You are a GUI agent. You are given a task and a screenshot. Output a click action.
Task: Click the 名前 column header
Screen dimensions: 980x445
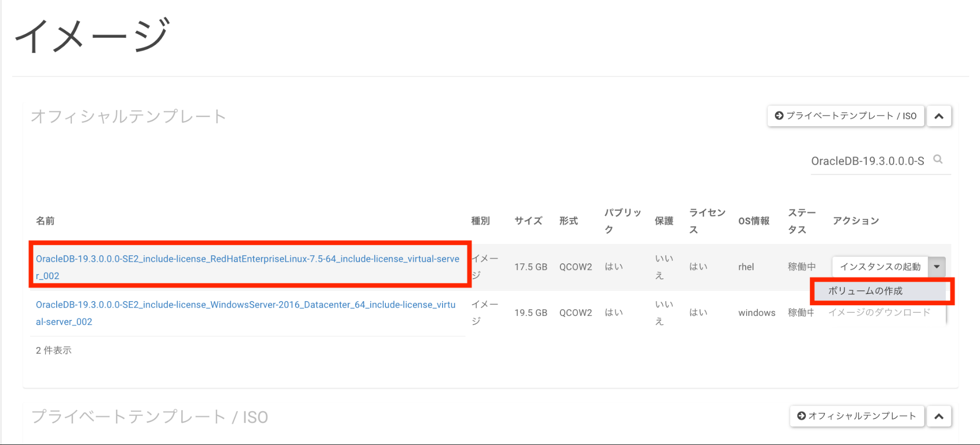click(45, 220)
